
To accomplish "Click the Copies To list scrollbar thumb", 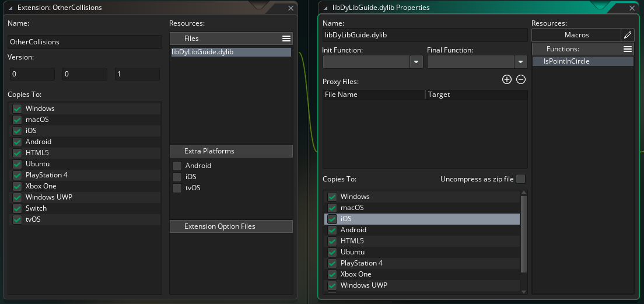I will (x=524, y=234).
